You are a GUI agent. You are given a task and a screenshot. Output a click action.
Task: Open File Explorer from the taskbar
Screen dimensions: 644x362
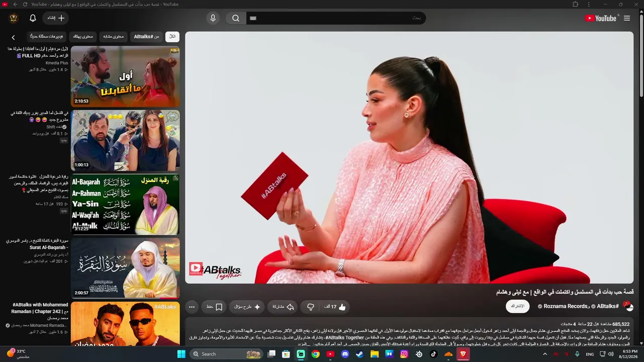click(374, 354)
